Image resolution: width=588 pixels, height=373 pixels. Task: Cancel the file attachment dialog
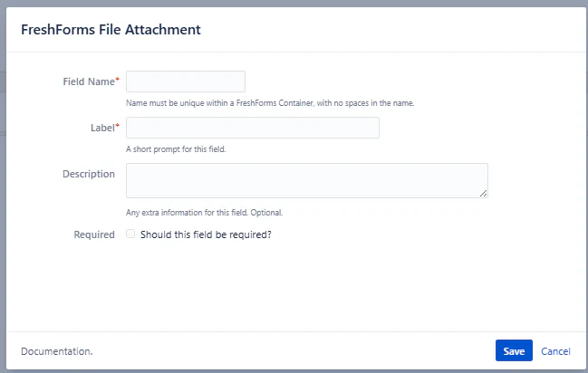(555, 351)
